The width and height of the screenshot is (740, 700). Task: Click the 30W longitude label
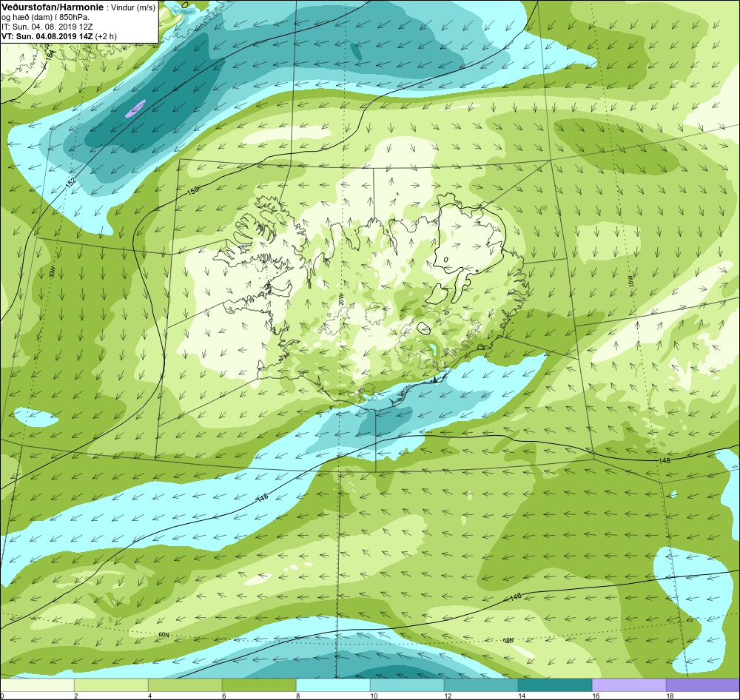coord(53,271)
